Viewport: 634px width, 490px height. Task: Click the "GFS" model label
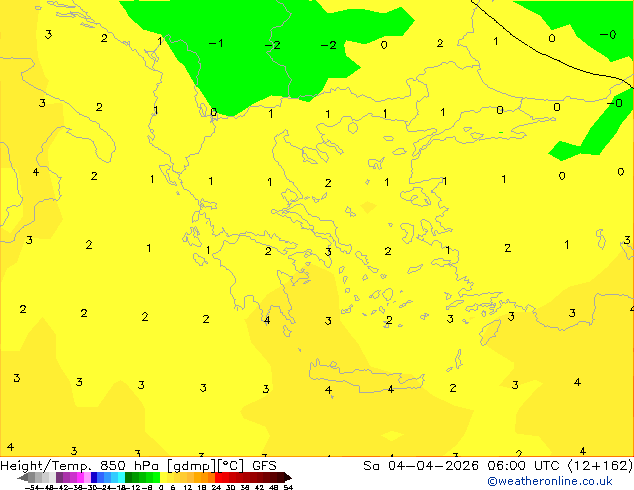[x=264, y=466]
